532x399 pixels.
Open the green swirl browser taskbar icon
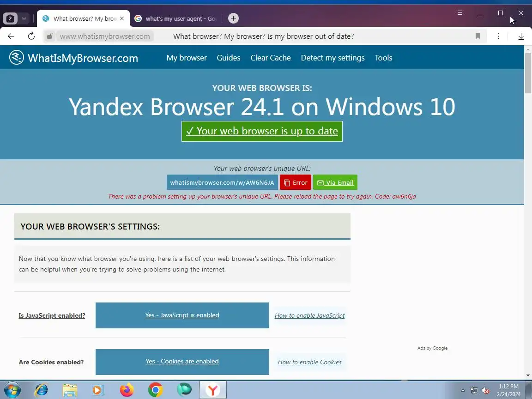pos(184,390)
